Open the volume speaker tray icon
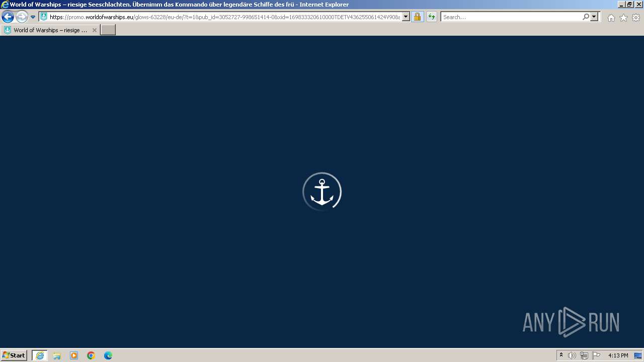The image size is (644, 362). click(572, 355)
